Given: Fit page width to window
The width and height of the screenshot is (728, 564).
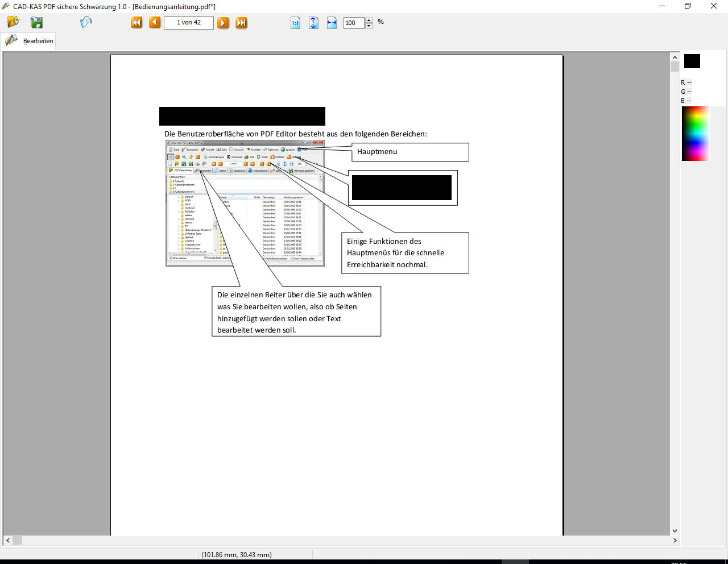Looking at the screenshot, I should 332,23.
